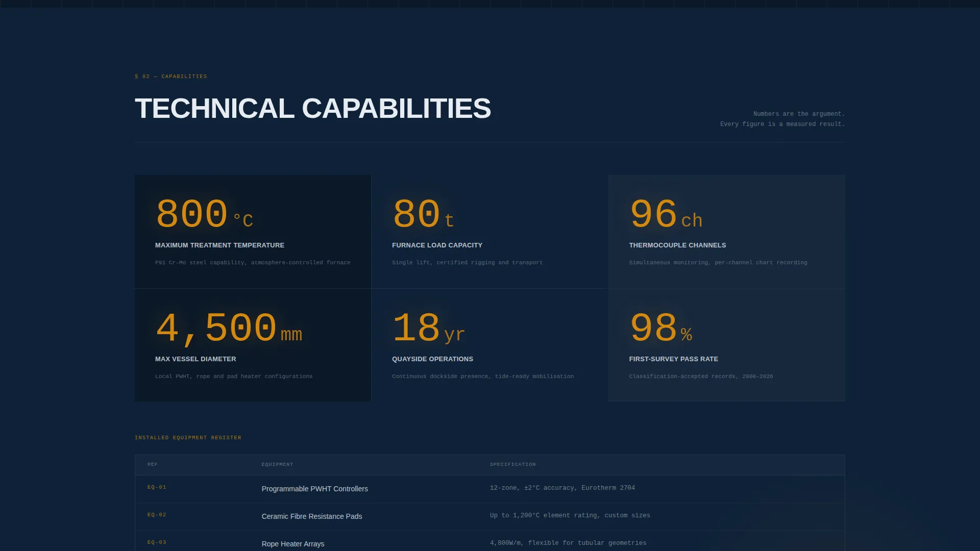This screenshot has width=980, height=551.
Task: Click 'Ceramic Fibre Resistance Pads' equipment name
Action: (312, 516)
